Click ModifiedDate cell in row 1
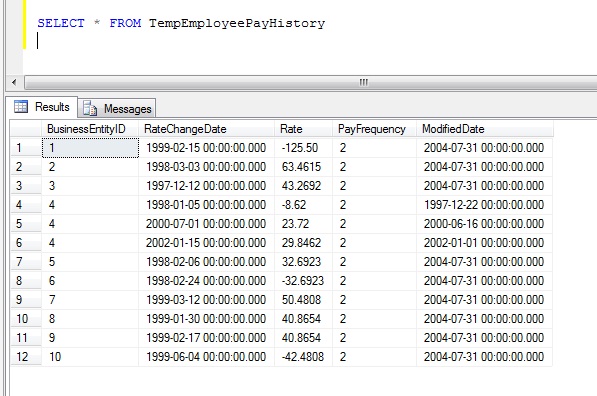The height and width of the screenshot is (396, 597). [485, 148]
